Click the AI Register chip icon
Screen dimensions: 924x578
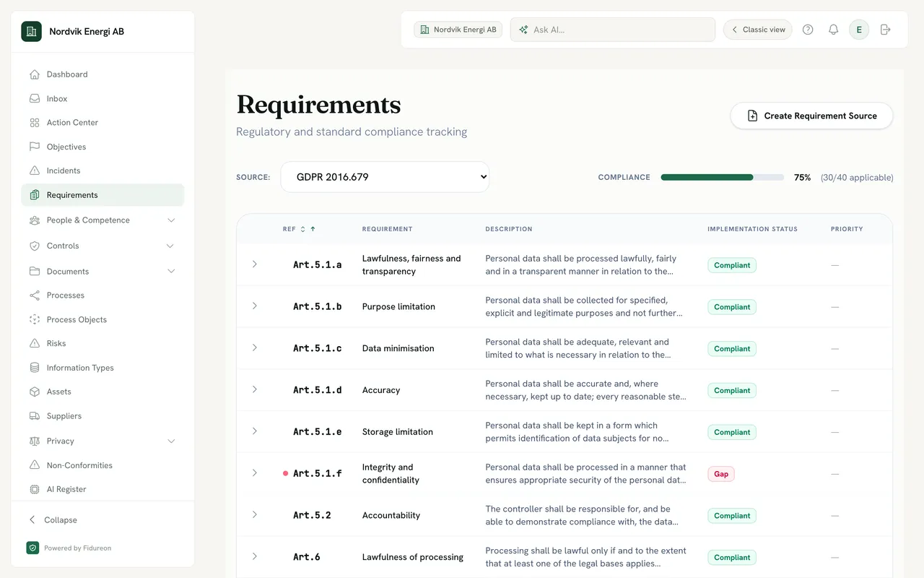pos(35,489)
